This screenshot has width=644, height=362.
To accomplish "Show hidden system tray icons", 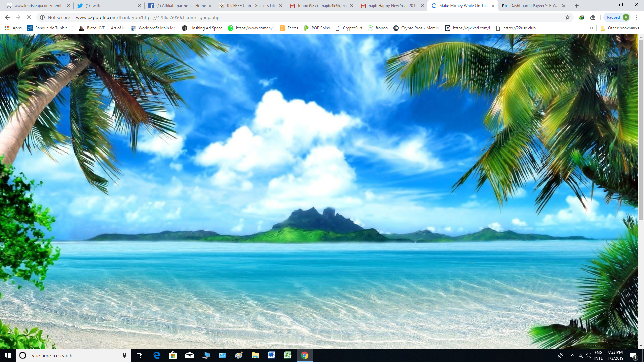I will coord(572,355).
